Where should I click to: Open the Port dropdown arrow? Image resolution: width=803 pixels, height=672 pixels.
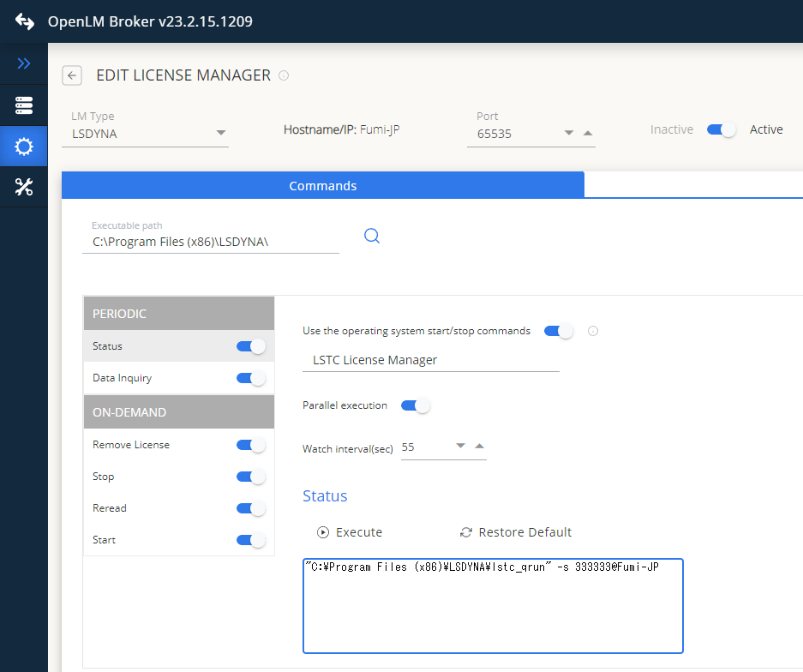click(x=568, y=133)
